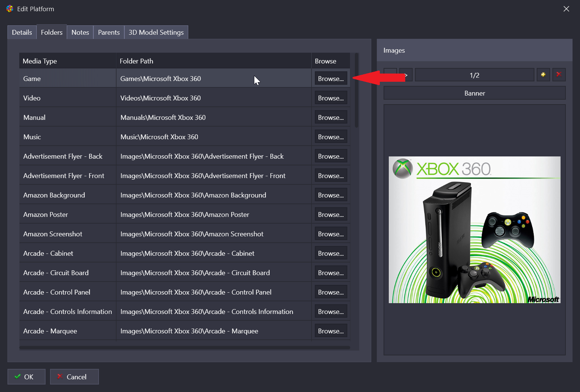
Task: Open the Parents tab
Action: click(109, 32)
